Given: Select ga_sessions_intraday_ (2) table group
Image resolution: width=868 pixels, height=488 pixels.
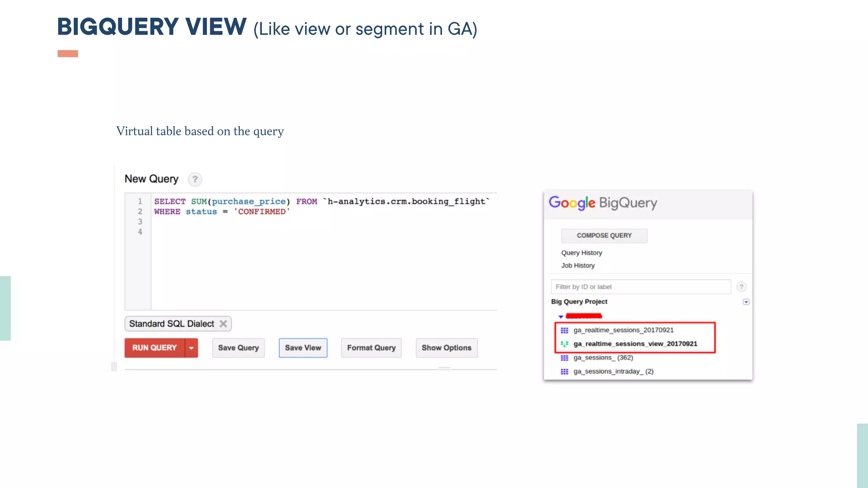Looking at the screenshot, I should pos(613,372).
